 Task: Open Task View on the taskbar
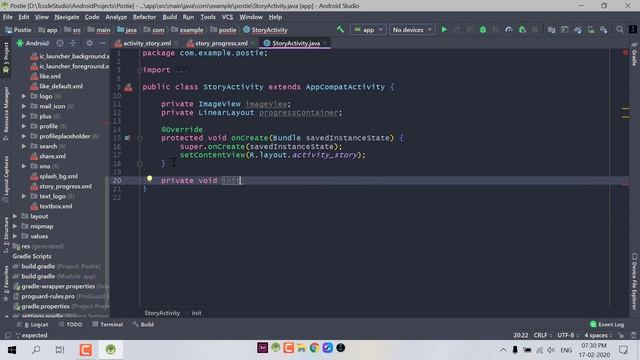(60, 350)
